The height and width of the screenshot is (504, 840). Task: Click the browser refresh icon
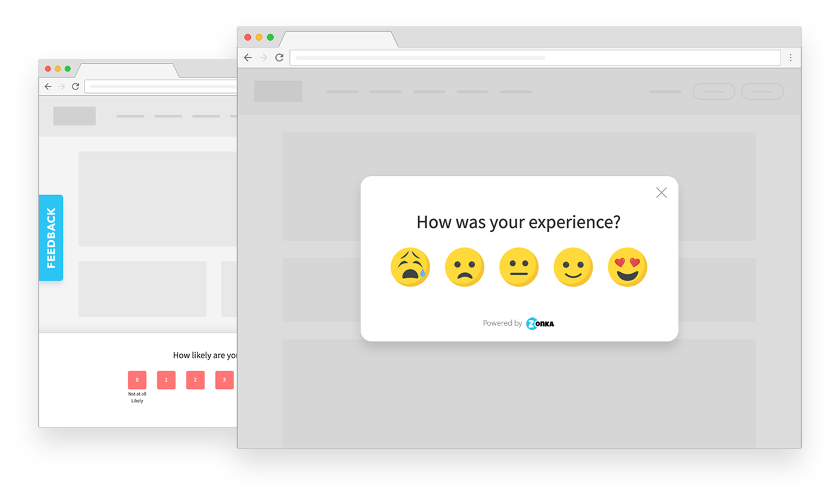pyautogui.click(x=279, y=58)
